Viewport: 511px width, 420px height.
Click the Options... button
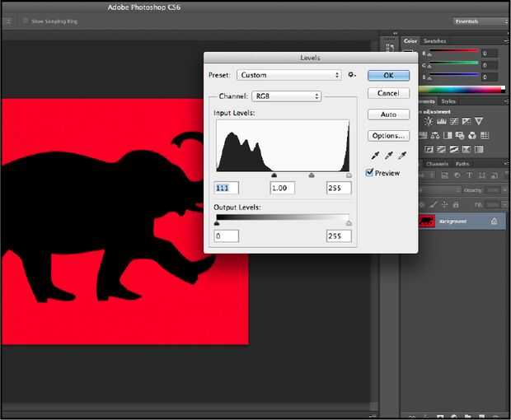(x=388, y=135)
